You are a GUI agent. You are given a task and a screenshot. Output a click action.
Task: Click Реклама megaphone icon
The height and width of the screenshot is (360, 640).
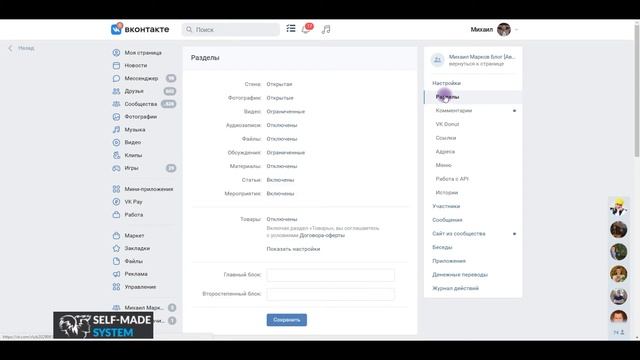(116, 274)
